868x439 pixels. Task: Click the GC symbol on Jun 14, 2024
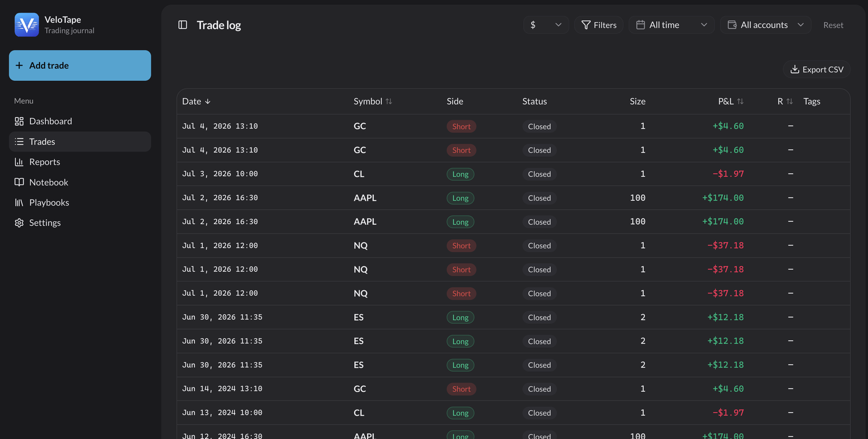(x=360, y=389)
